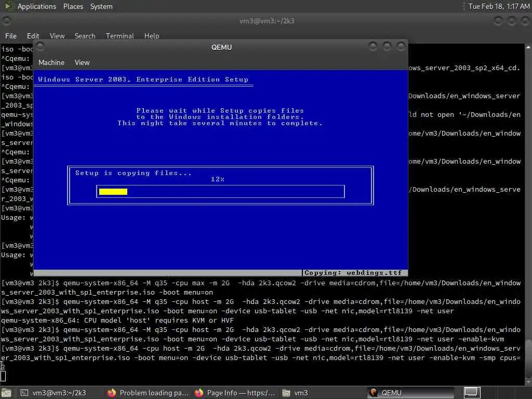
Task: Open terminal Search menu
Action: (x=85, y=36)
